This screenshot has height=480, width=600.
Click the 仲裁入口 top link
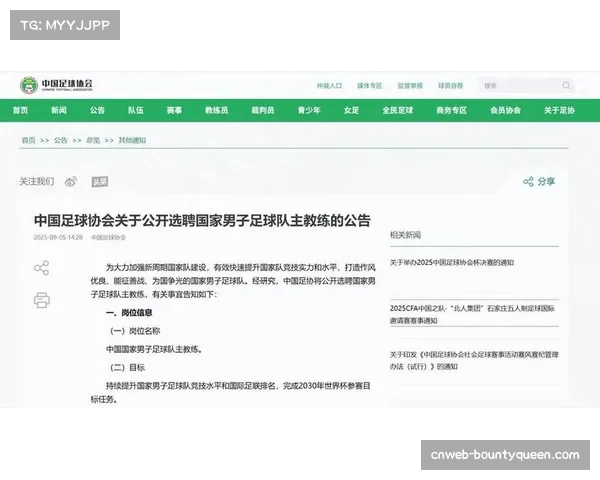(330, 86)
